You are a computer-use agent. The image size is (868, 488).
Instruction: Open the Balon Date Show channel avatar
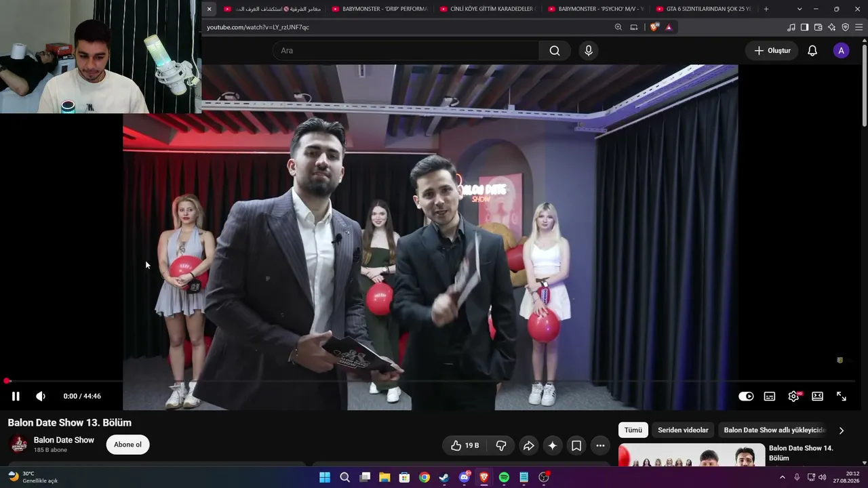(x=19, y=444)
